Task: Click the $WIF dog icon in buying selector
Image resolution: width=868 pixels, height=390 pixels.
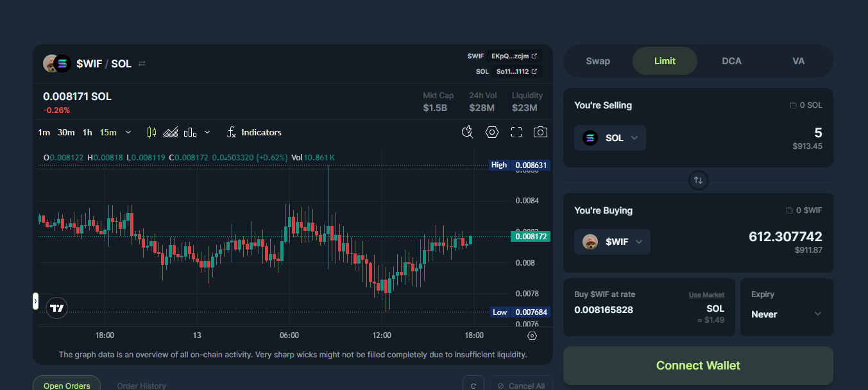Action: 590,242
